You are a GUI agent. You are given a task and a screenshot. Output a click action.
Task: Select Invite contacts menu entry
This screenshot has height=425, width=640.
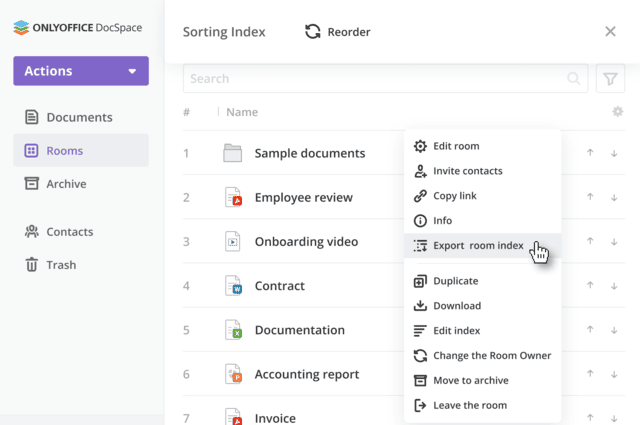point(467,171)
